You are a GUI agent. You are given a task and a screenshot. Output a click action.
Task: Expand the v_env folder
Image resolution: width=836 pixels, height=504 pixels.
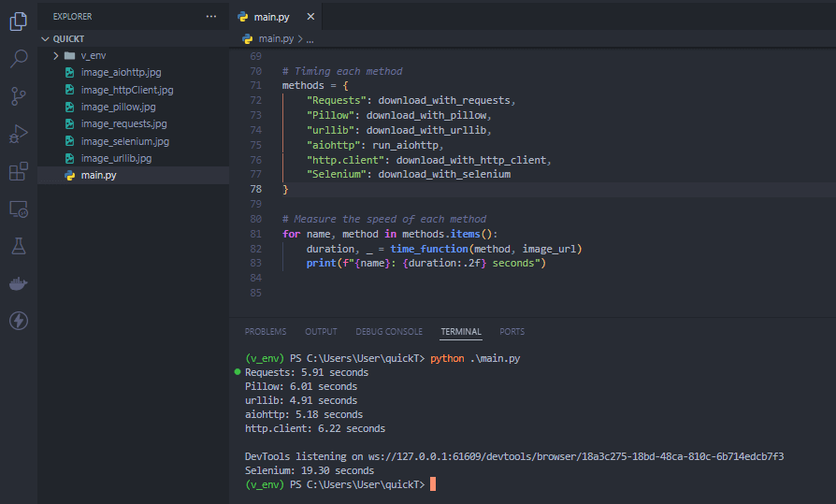point(134,55)
